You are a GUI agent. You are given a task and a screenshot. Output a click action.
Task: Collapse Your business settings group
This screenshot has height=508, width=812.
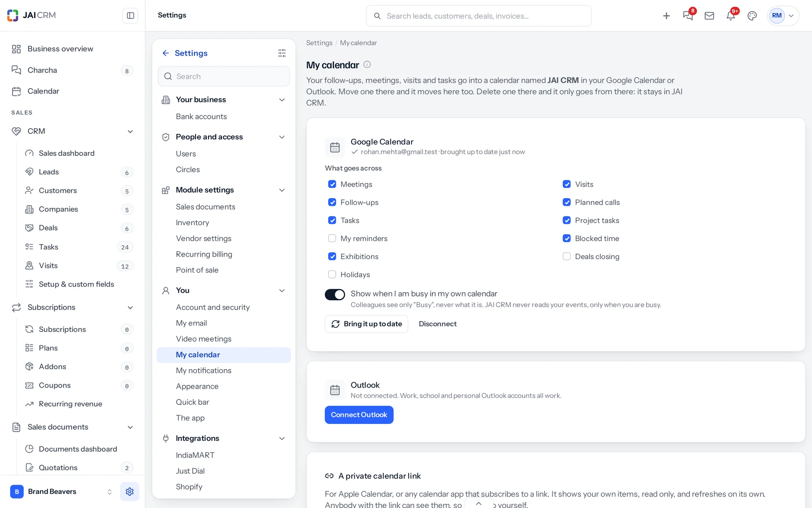tap(282, 99)
